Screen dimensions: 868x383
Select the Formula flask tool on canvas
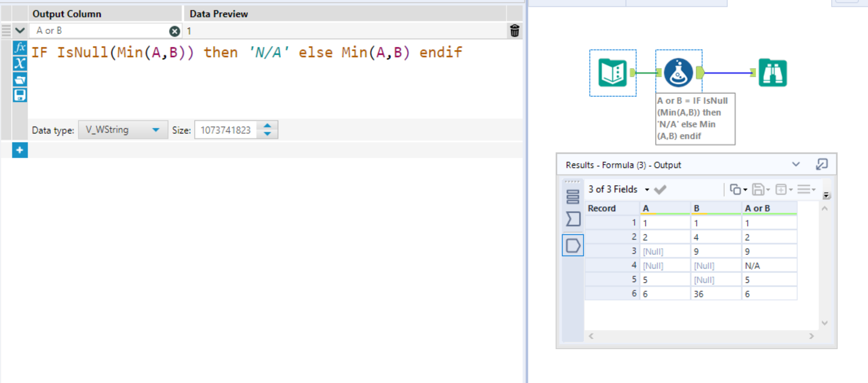tap(678, 73)
